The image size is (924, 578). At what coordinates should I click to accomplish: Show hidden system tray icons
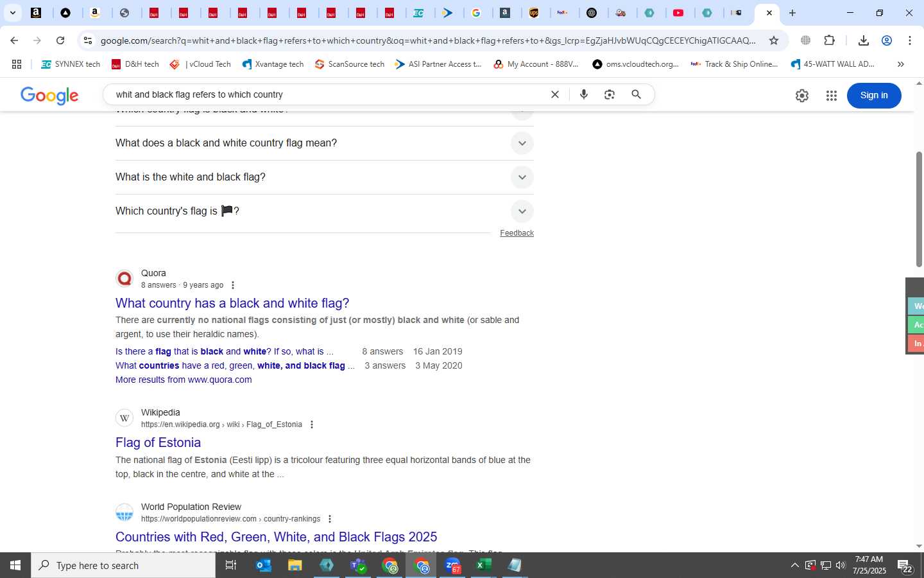click(794, 565)
